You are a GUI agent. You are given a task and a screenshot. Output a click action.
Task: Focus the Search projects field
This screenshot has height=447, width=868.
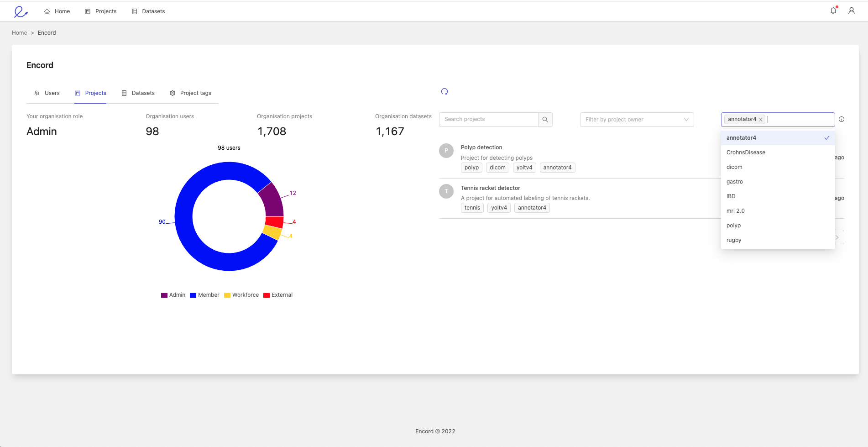tap(489, 120)
